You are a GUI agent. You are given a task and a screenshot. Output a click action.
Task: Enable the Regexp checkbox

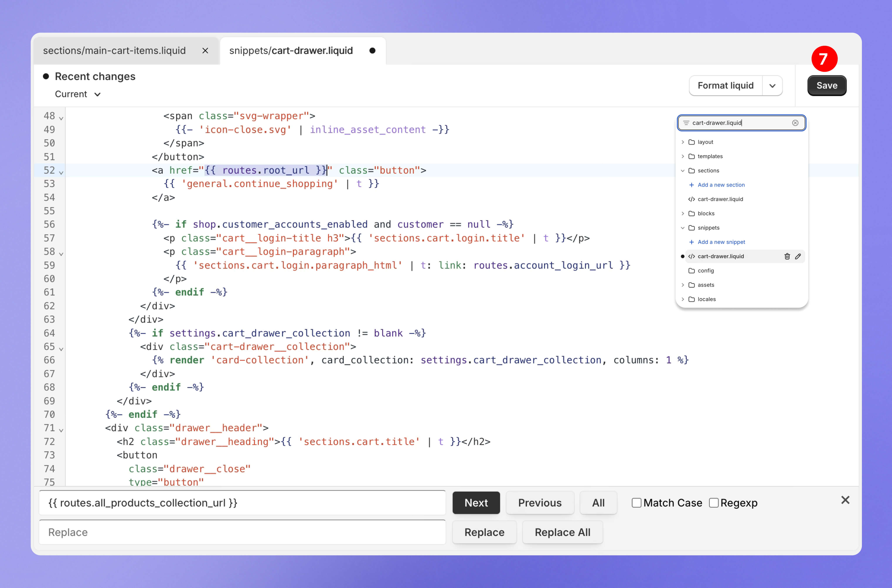713,502
